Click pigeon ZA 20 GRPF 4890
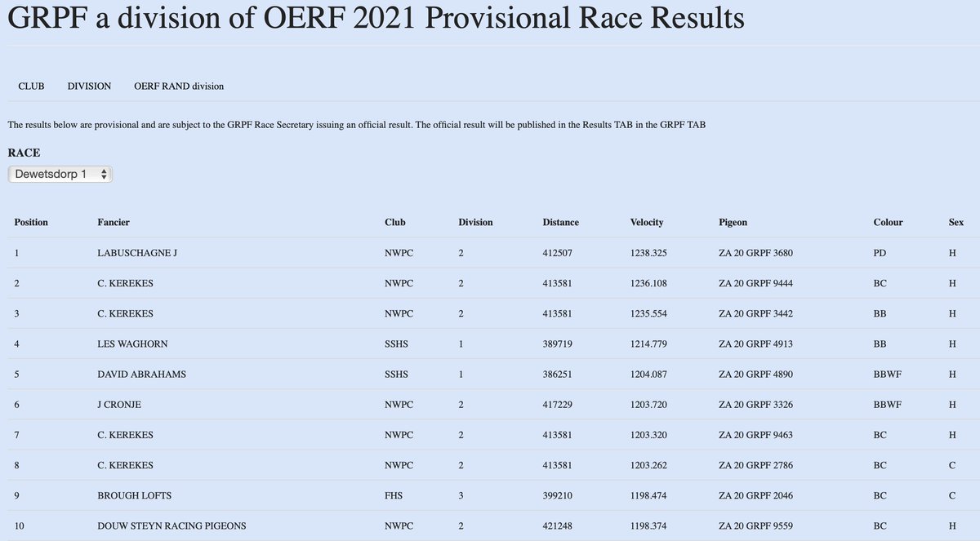The width and height of the screenshot is (980, 541). (755, 375)
